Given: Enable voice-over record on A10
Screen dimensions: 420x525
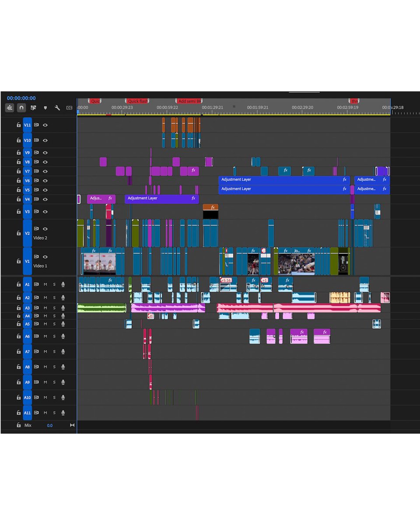Looking at the screenshot, I should click(x=63, y=398).
